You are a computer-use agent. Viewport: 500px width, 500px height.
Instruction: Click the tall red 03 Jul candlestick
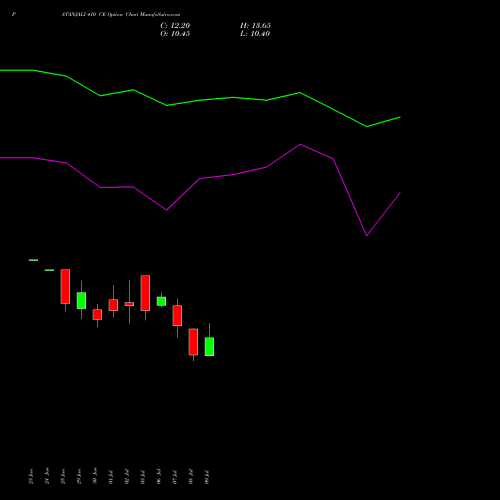[145, 293]
